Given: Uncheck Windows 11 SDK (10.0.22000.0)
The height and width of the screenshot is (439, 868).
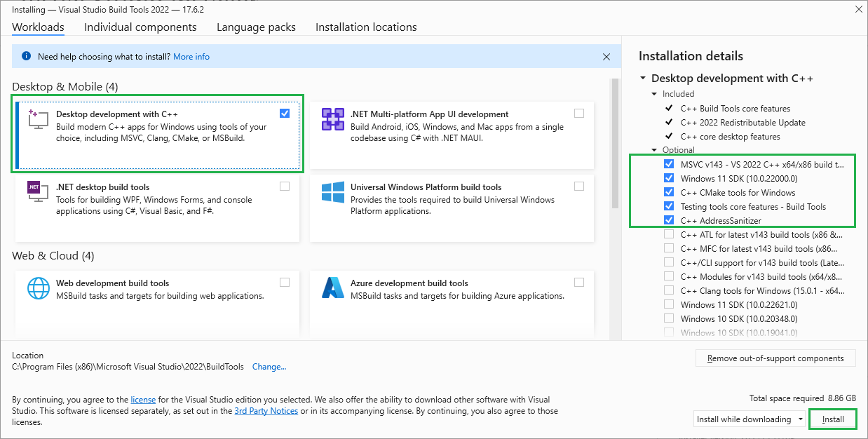Looking at the screenshot, I should 669,178.
